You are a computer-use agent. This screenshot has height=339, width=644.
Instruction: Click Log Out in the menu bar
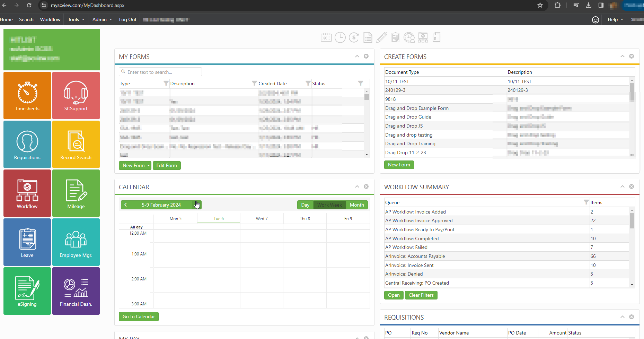(128, 19)
